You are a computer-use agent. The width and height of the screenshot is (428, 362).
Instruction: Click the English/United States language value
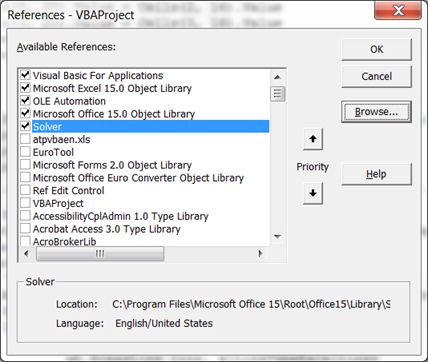point(164,323)
